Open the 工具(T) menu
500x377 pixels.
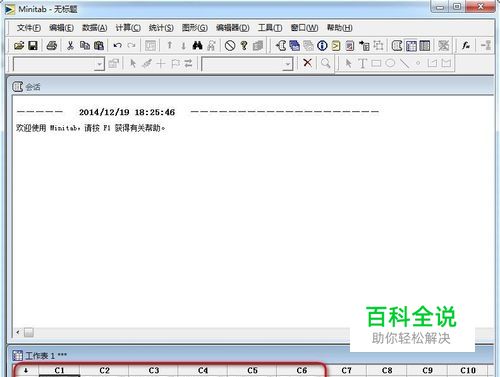click(270, 28)
